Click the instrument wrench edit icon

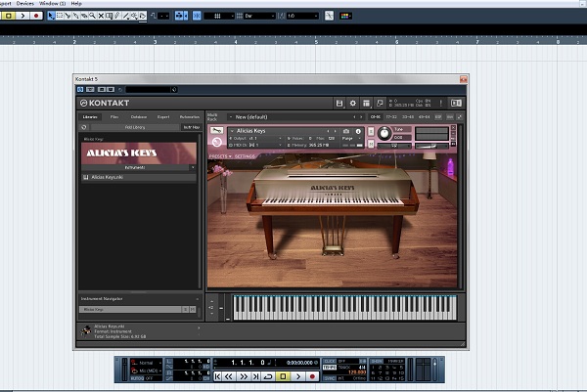tap(216, 131)
